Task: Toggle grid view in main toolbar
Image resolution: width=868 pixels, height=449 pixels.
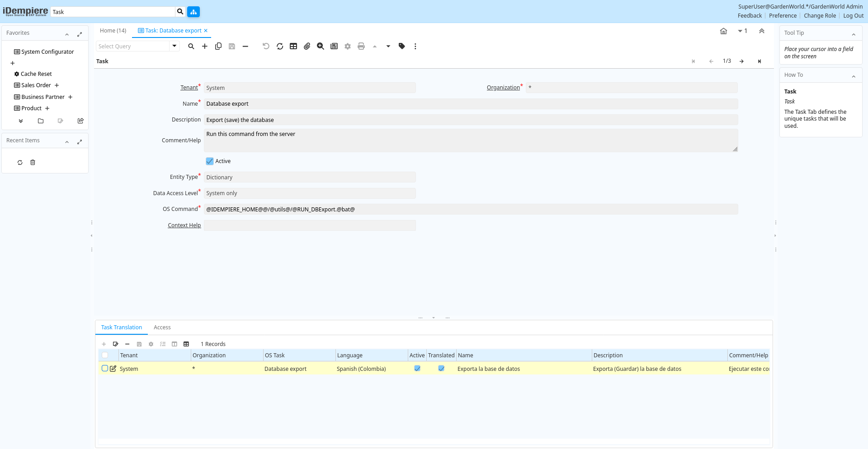Action: click(x=293, y=46)
